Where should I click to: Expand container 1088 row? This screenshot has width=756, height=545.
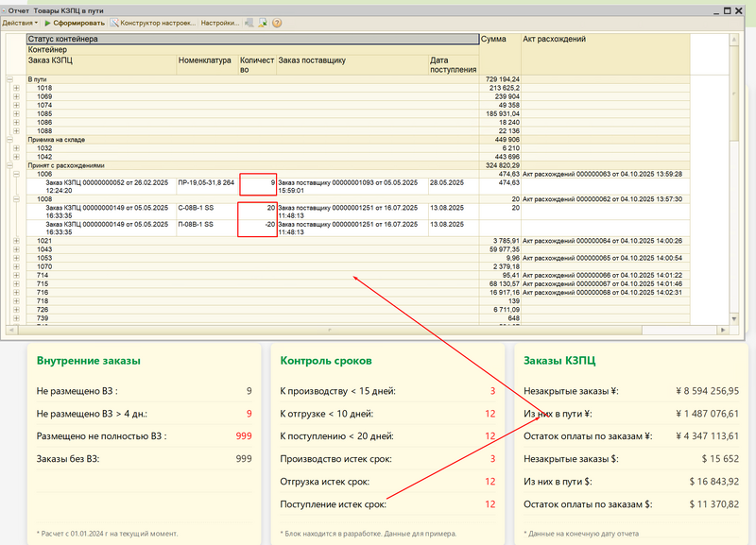[x=16, y=131]
